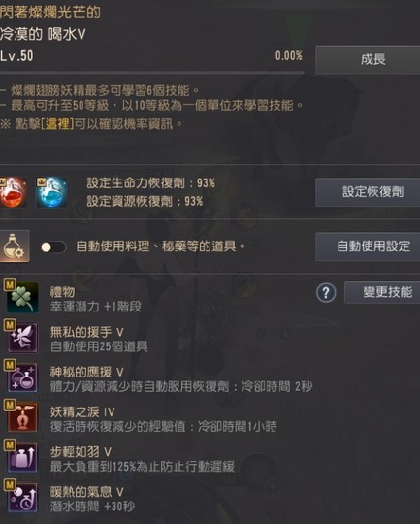Click the 成長 growth button
420x524 pixels.
point(368,59)
